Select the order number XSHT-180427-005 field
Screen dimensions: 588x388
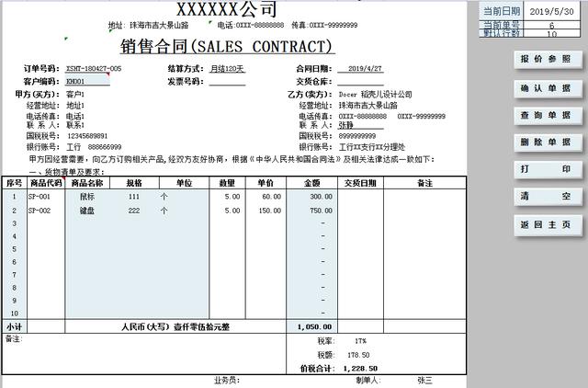[x=94, y=69]
